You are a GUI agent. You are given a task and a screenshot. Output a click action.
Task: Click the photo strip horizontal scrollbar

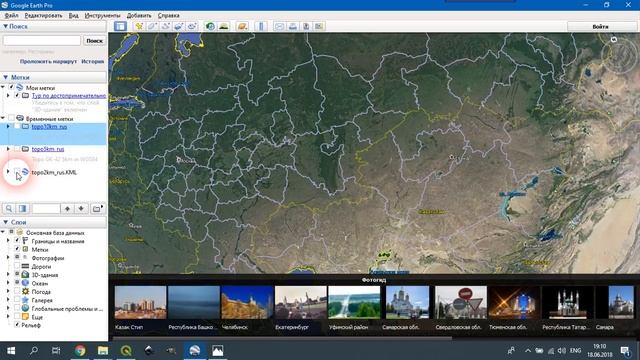(282, 338)
